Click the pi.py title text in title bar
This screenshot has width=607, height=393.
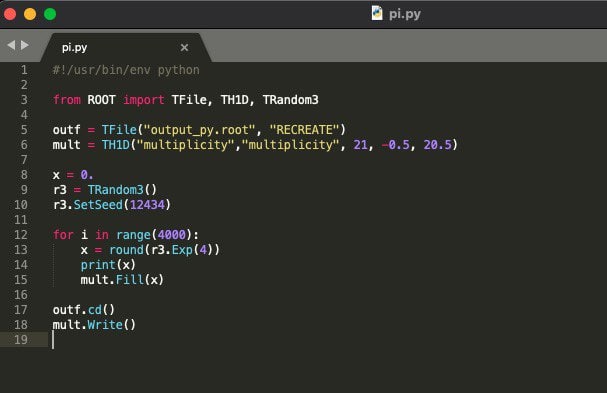[x=405, y=14]
